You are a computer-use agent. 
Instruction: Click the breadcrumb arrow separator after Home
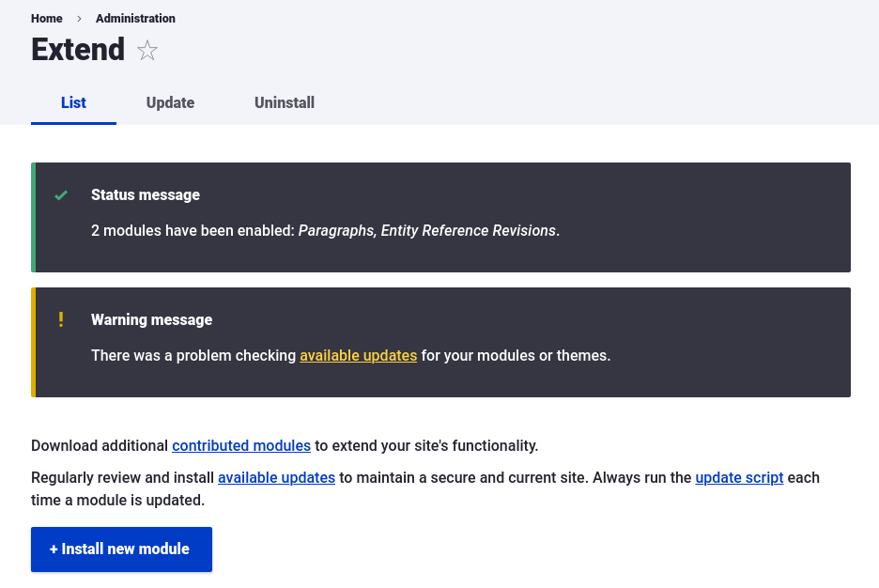(79, 19)
